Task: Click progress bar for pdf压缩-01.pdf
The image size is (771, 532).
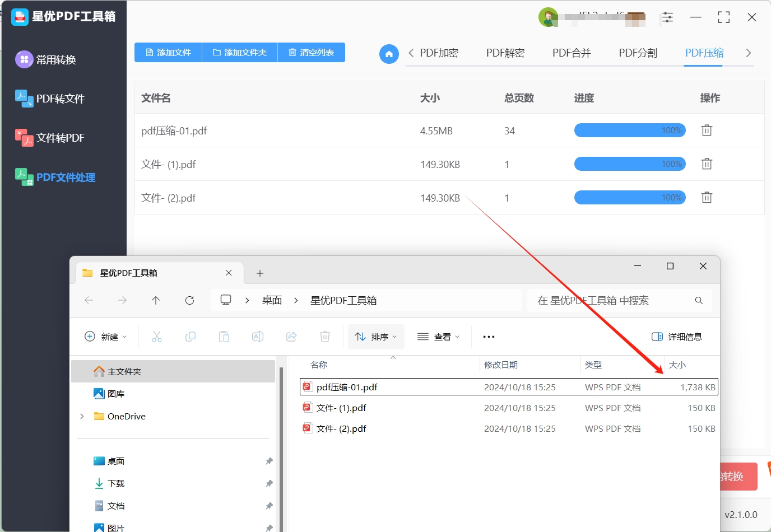Action: 630,130
